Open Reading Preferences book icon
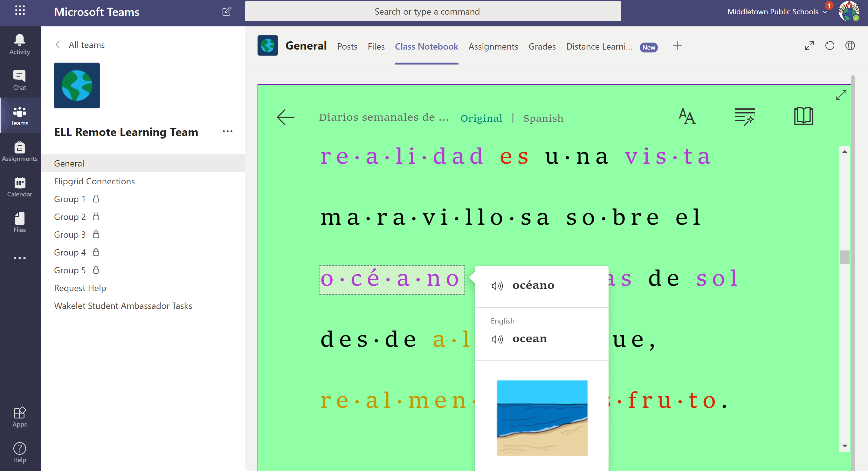This screenshot has width=868, height=471. point(803,116)
